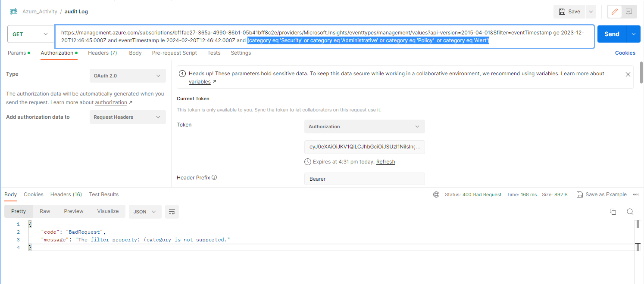Switch to Pretty view
This screenshot has width=644, height=284.
point(19,211)
